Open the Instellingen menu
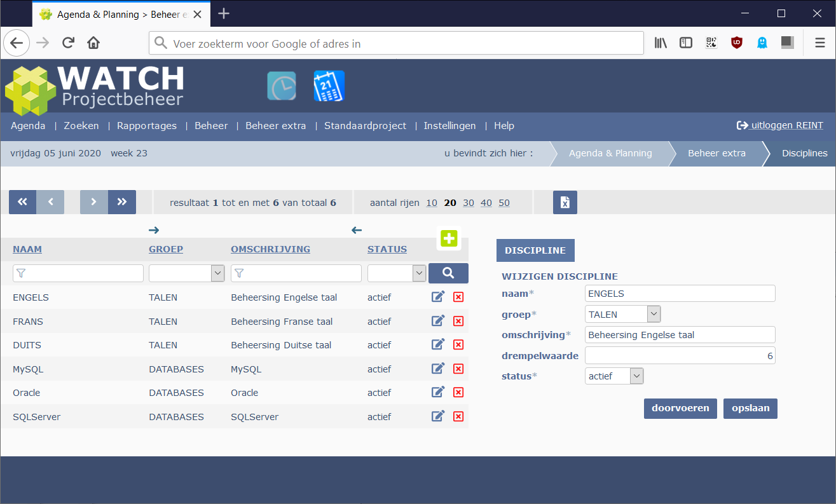Viewport: 836px width, 504px height. pyautogui.click(x=449, y=126)
